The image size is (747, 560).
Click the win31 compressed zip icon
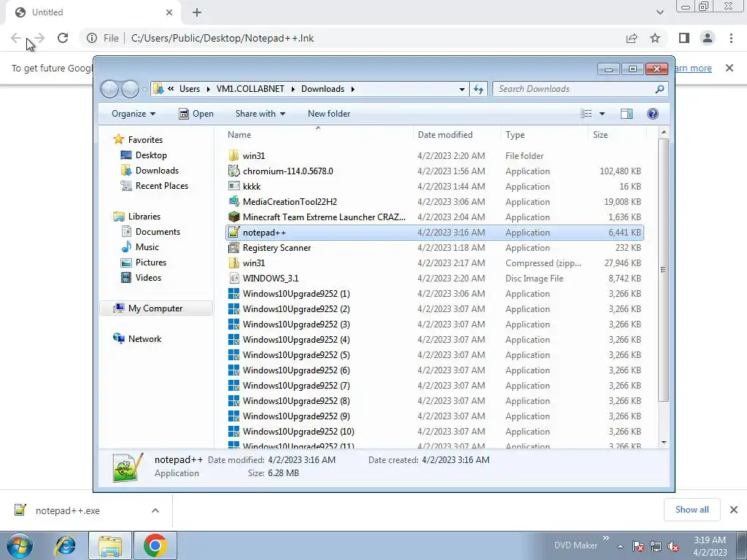(233, 262)
